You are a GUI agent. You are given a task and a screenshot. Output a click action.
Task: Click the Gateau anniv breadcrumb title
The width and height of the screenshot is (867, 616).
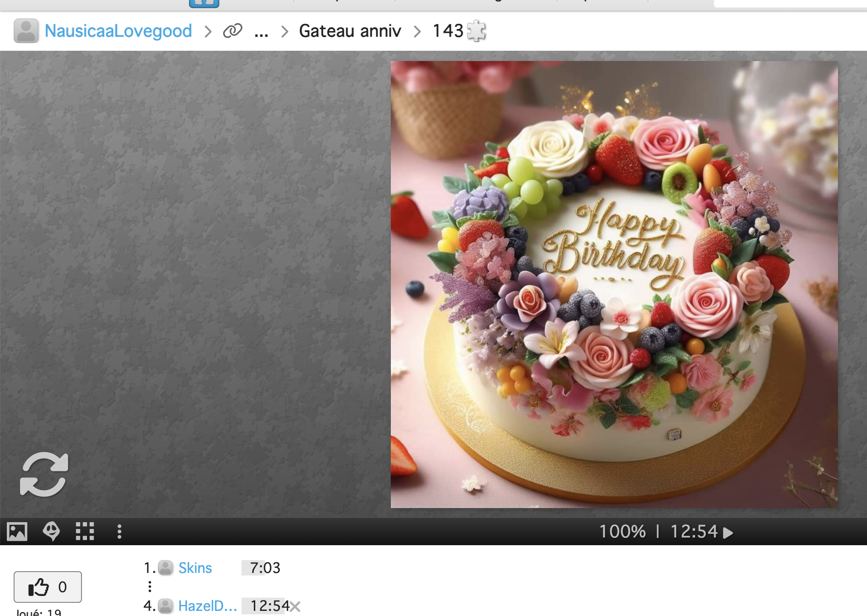[350, 31]
